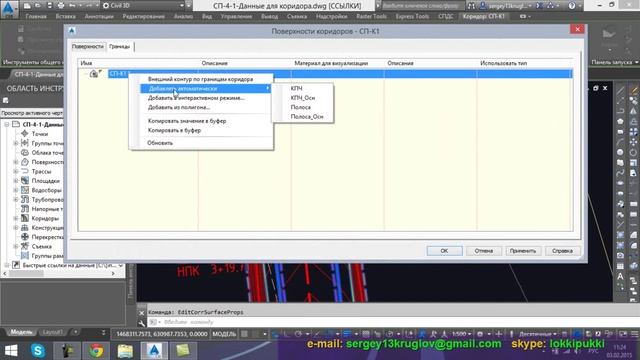Select the Коридоры icon in tree
This screenshot has width=640, height=360.
coord(24,218)
